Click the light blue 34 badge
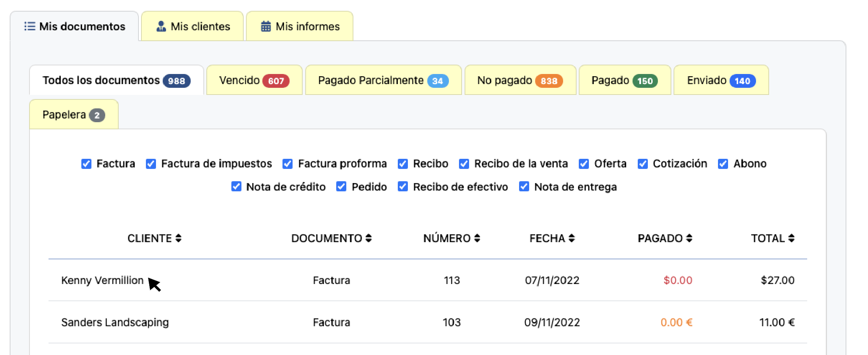Image resolution: width=868 pixels, height=355 pixels. pos(438,81)
